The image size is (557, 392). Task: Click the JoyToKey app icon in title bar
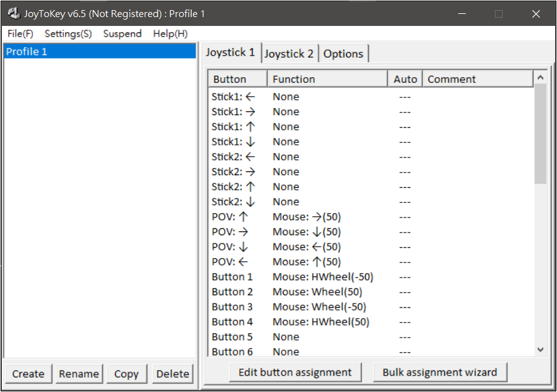coord(13,13)
